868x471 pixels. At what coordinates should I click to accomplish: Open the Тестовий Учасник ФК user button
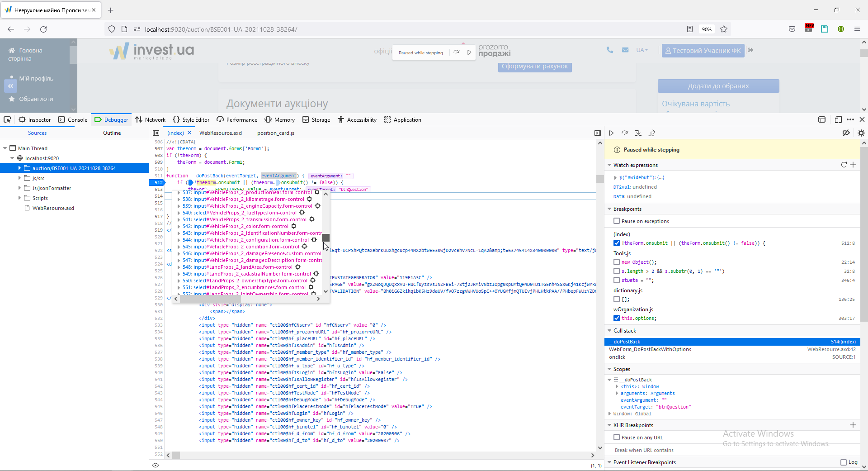coord(703,51)
